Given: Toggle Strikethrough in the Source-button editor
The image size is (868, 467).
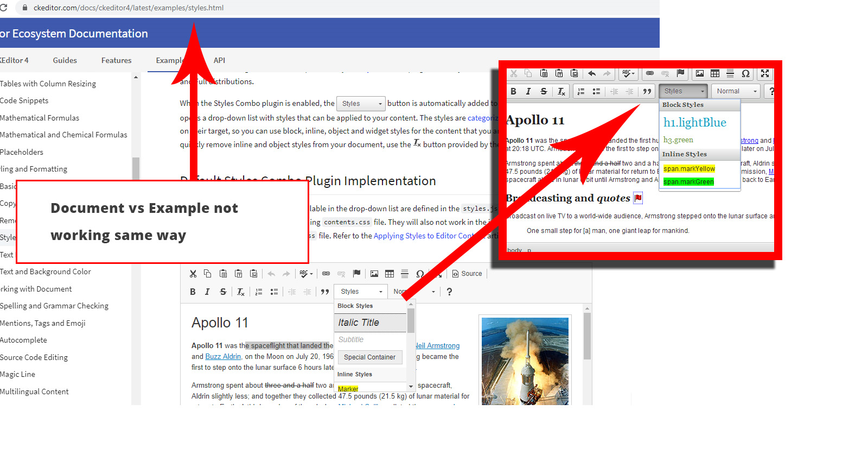Looking at the screenshot, I should coord(223,292).
